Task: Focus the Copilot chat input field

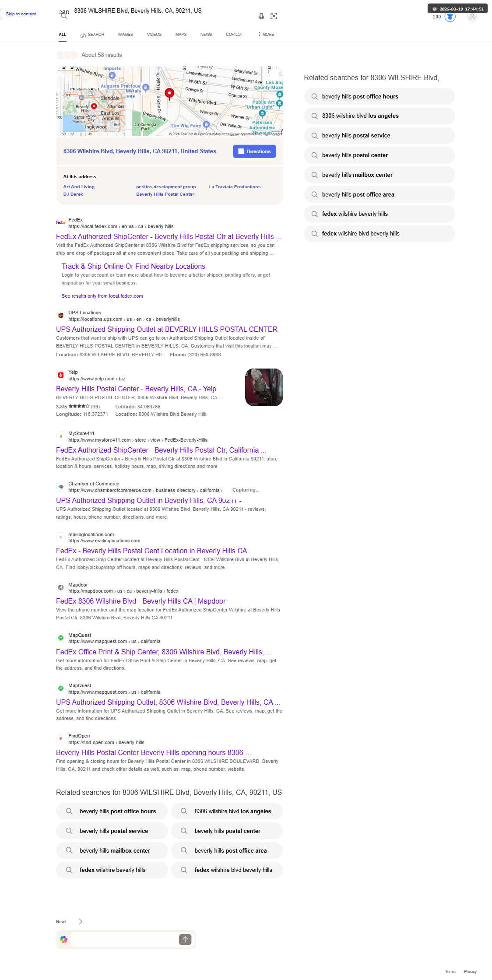Action: click(124, 939)
